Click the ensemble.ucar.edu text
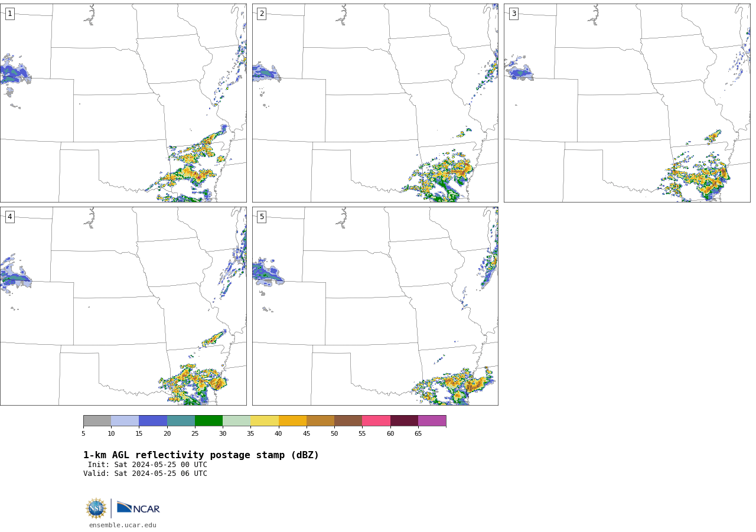 123,525
